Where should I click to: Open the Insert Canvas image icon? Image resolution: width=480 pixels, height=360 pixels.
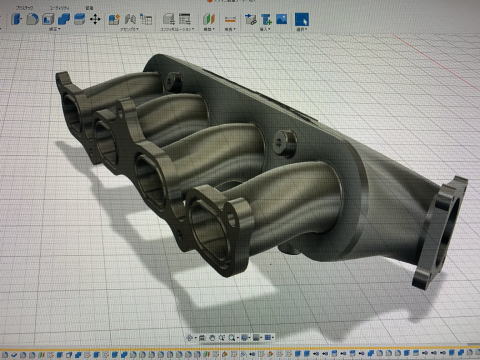[282, 19]
